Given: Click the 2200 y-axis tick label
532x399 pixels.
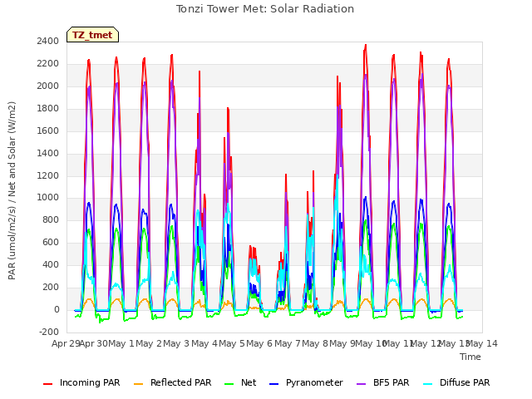Looking at the screenshot, I should (x=48, y=63).
